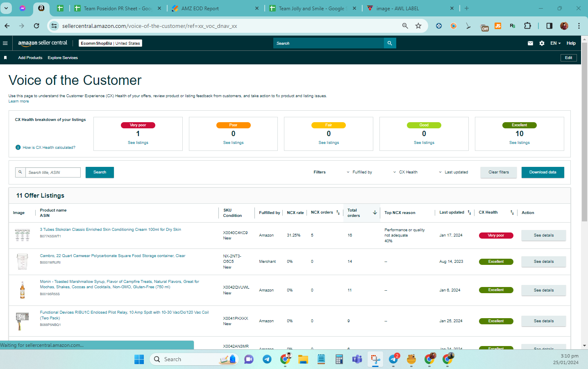Switch to the Team Jolly and Smile tab
Image resolution: width=588 pixels, height=369 pixels.
point(313,8)
